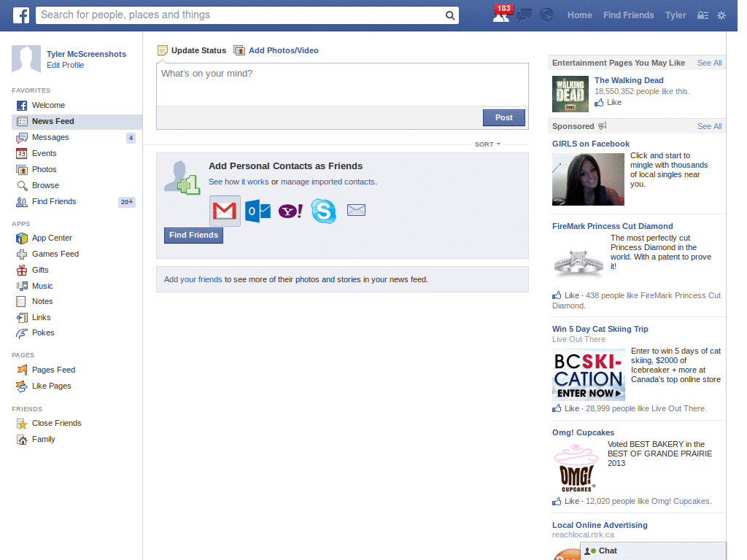This screenshot has height=560, width=747.
Task: Open Edit Profile link
Action: [65, 65]
